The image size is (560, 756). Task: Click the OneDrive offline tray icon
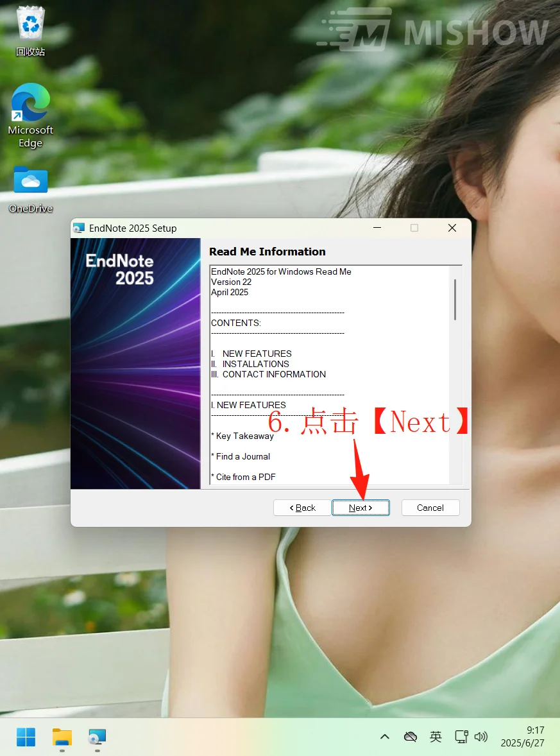coord(410,737)
